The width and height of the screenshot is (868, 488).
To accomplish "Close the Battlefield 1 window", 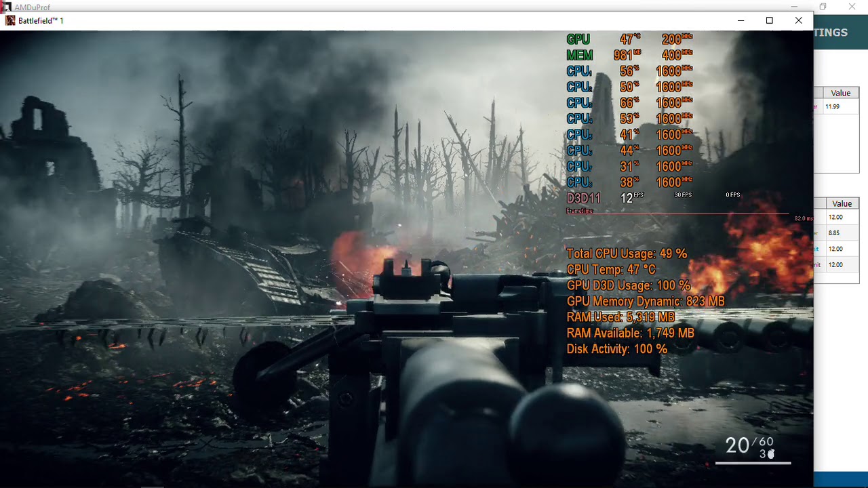I will tap(798, 20).
